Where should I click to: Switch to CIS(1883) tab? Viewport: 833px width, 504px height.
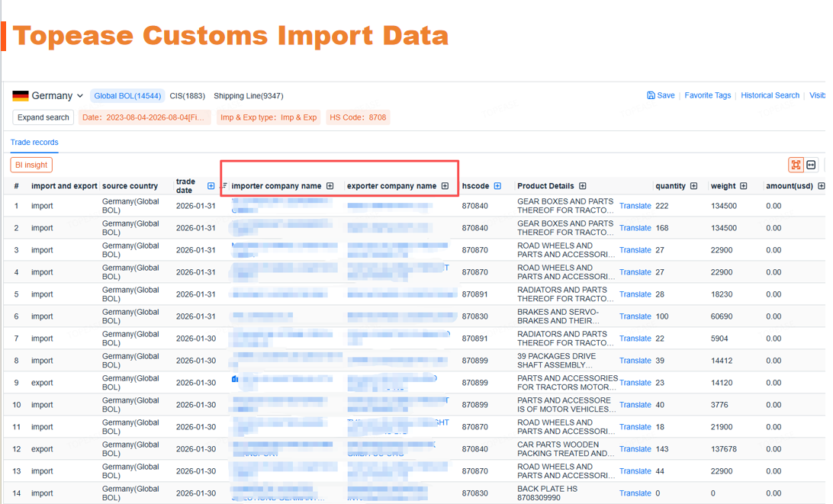pos(187,95)
